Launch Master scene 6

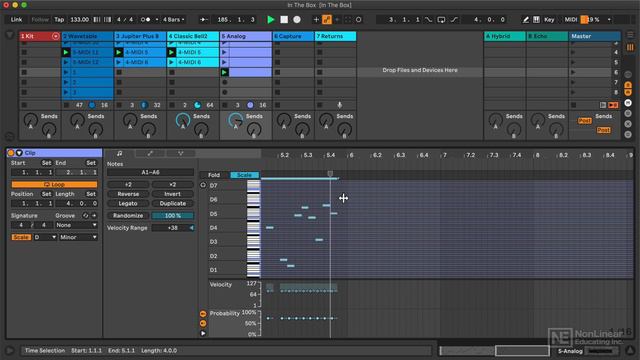point(573,72)
